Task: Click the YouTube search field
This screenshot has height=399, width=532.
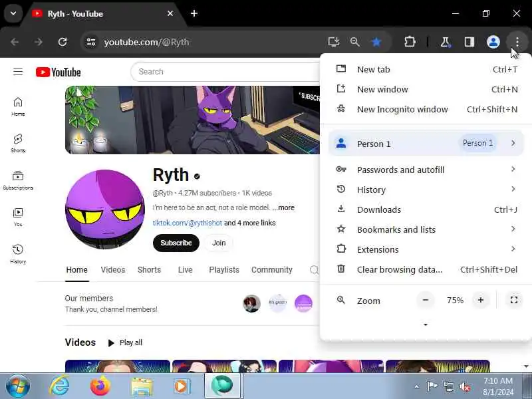Action: [225, 72]
